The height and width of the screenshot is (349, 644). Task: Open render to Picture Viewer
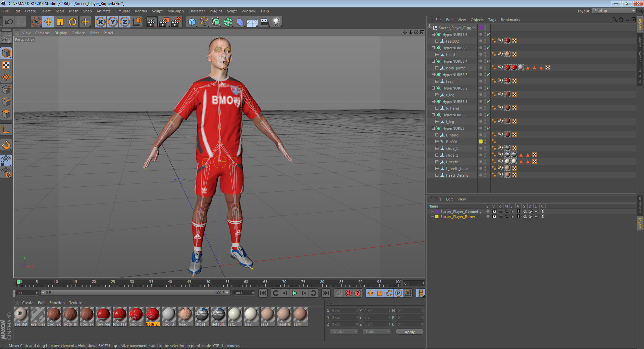tap(164, 22)
